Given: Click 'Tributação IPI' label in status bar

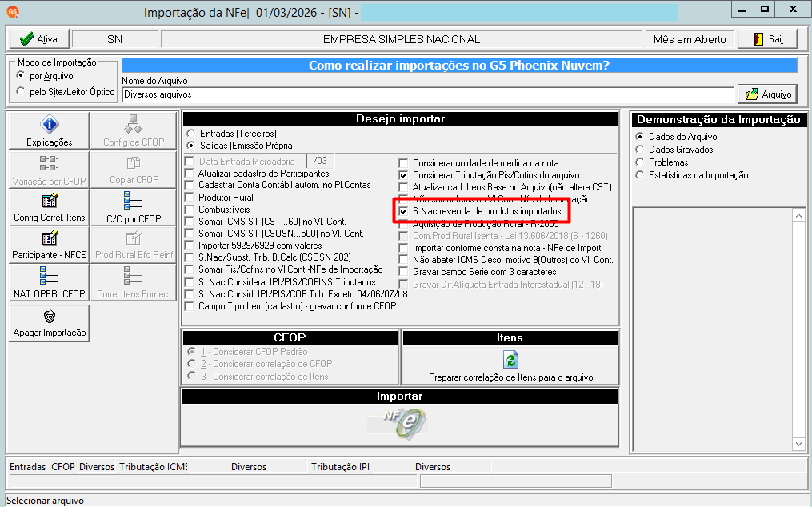Looking at the screenshot, I should coord(340,466).
